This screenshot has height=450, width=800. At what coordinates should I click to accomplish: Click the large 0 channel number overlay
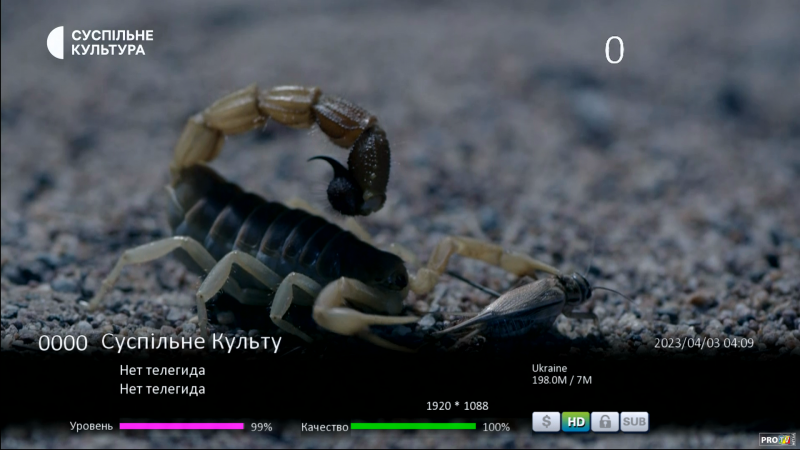[614, 50]
